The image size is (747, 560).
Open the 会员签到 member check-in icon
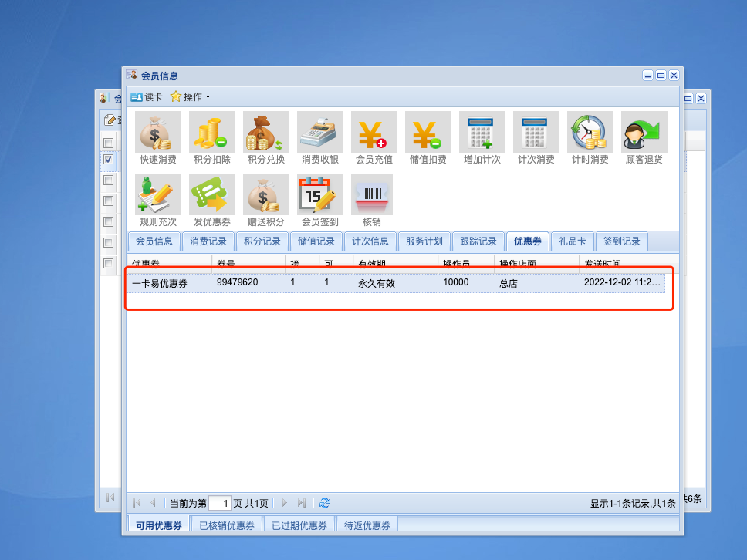(x=320, y=201)
